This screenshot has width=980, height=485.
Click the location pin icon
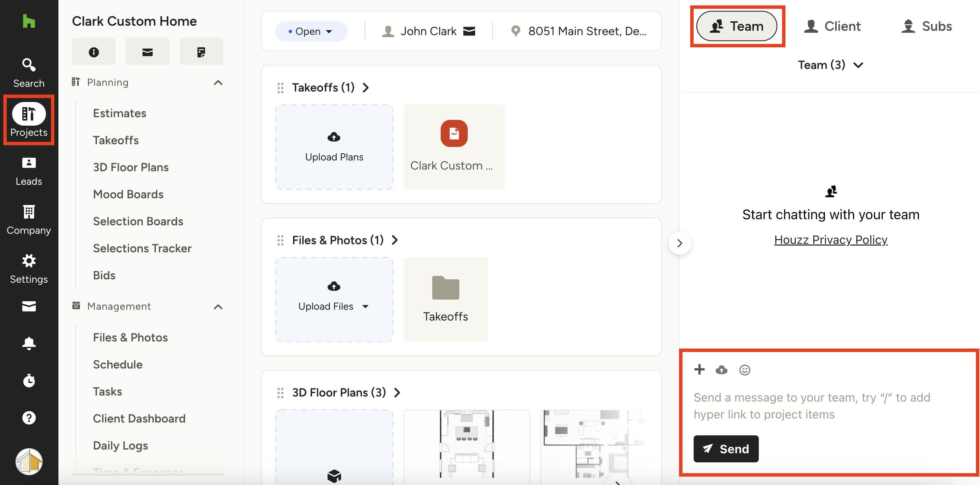click(x=515, y=31)
